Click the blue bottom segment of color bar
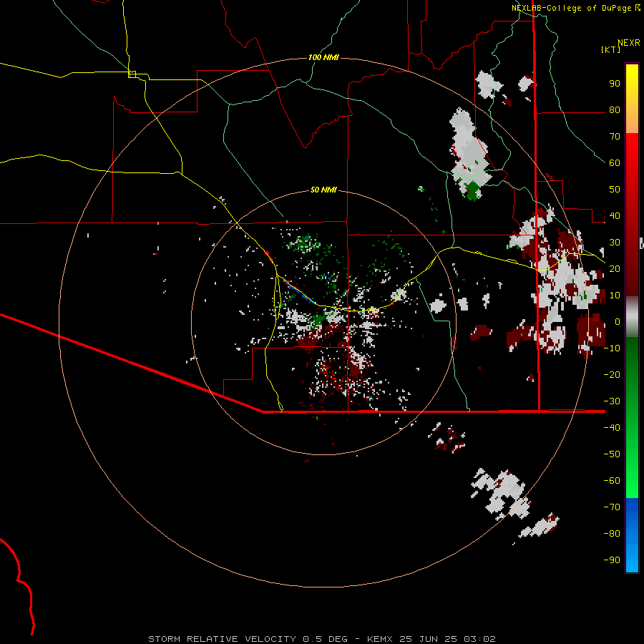This screenshot has width=644, height=644. tap(632, 534)
